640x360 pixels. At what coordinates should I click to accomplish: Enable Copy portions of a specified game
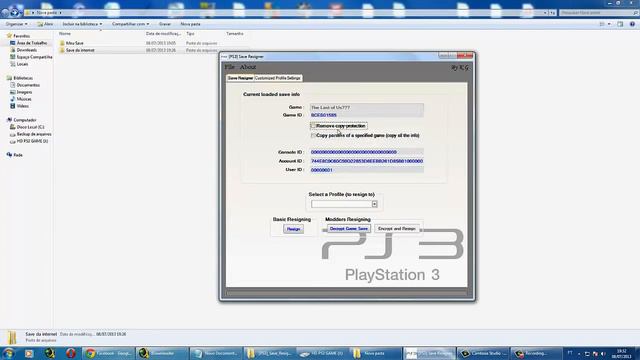(x=313, y=135)
